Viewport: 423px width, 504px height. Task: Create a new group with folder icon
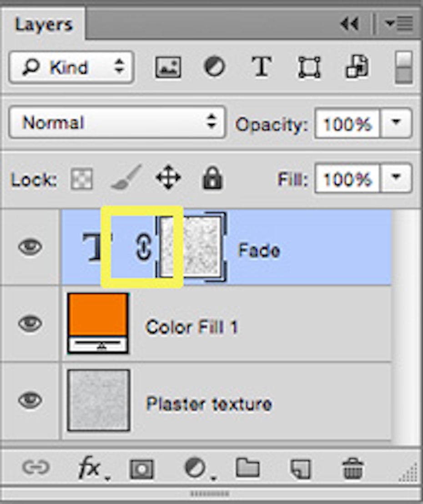click(x=247, y=468)
